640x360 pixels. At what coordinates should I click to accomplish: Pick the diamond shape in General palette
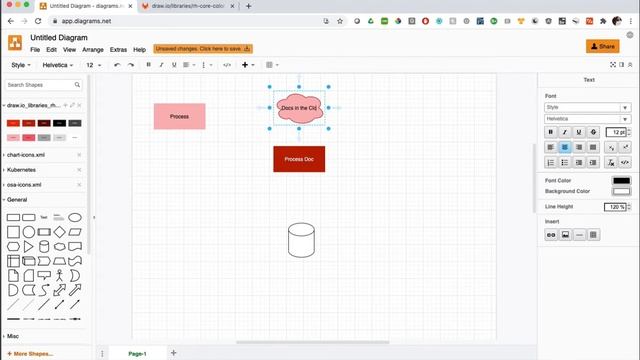point(60,232)
